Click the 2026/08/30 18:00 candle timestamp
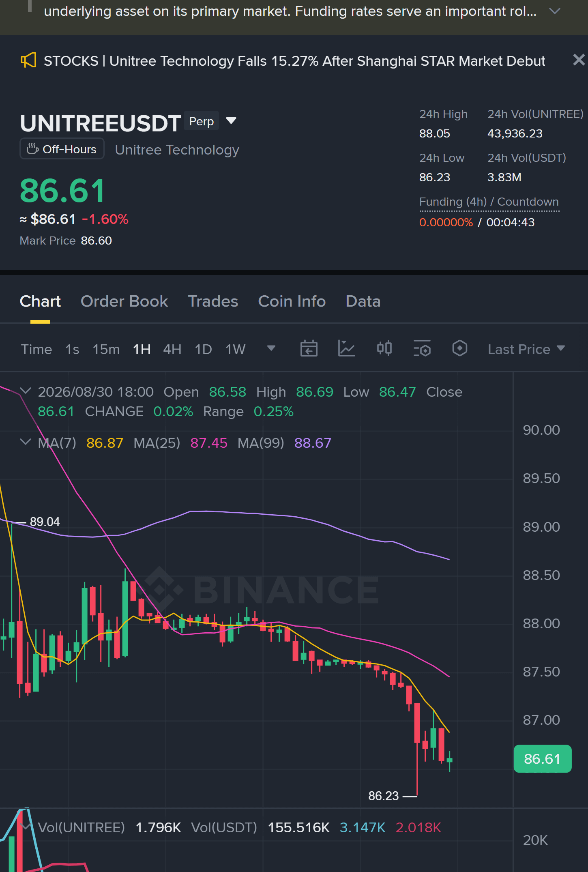This screenshot has height=872, width=588. click(96, 392)
